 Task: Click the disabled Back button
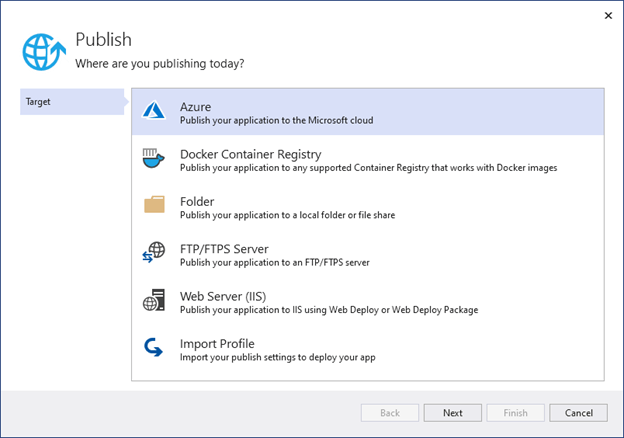click(390, 412)
